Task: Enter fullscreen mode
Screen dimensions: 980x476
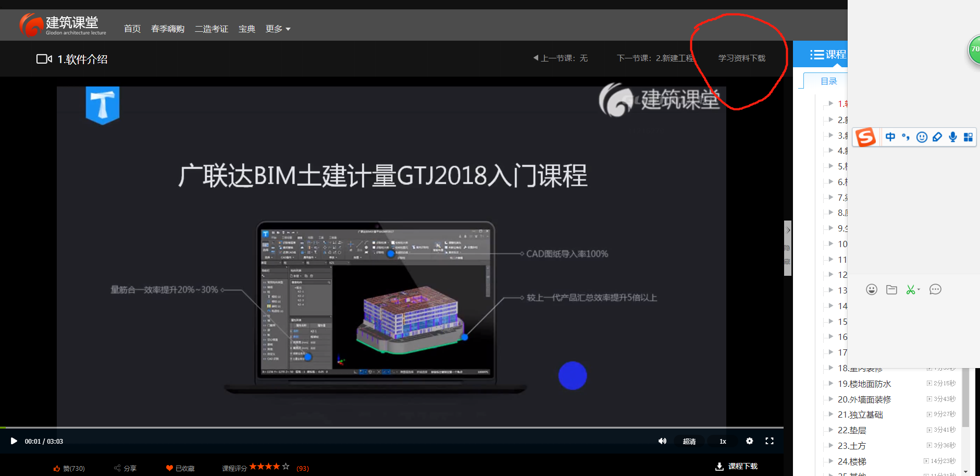Action: tap(770, 441)
